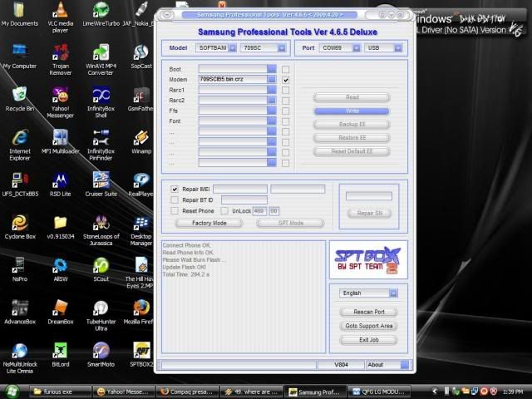Open the USB connection type dropdown
The height and width of the screenshot is (399, 532).
click(398, 48)
